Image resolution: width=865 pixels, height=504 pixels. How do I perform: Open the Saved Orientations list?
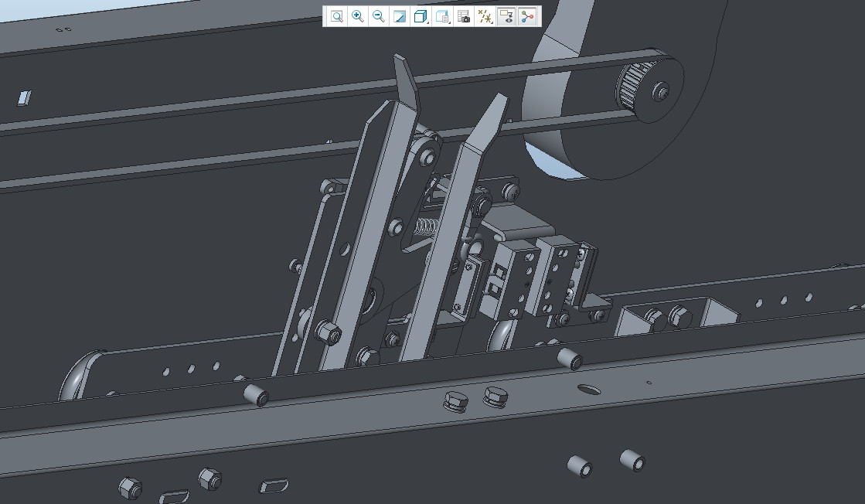coord(442,16)
